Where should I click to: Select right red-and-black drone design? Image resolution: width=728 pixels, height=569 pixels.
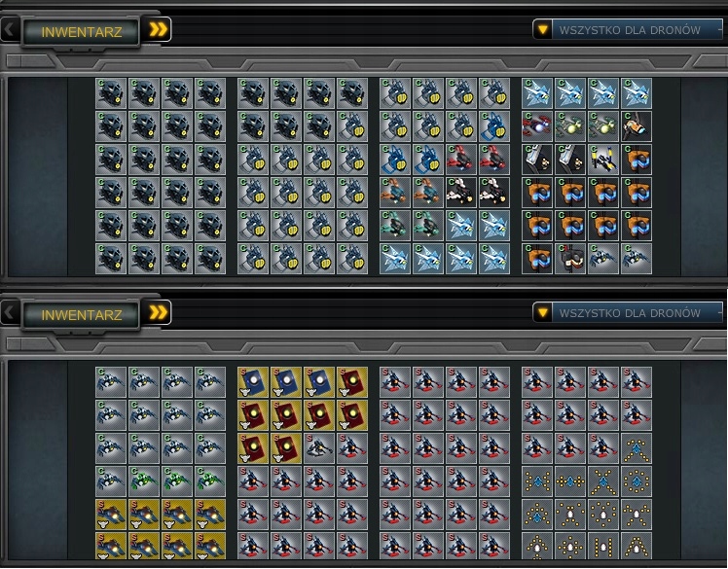tap(494, 160)
